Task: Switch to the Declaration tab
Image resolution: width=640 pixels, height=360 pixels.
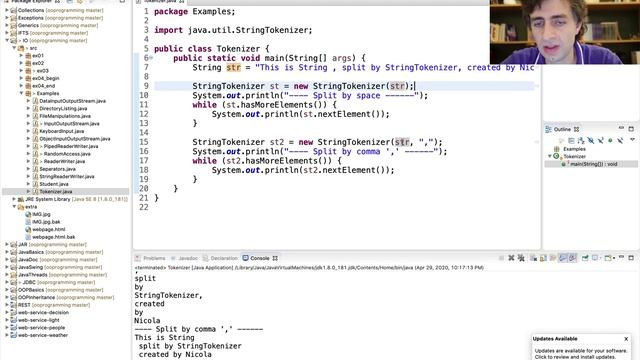Action: [x=224, y=258]
